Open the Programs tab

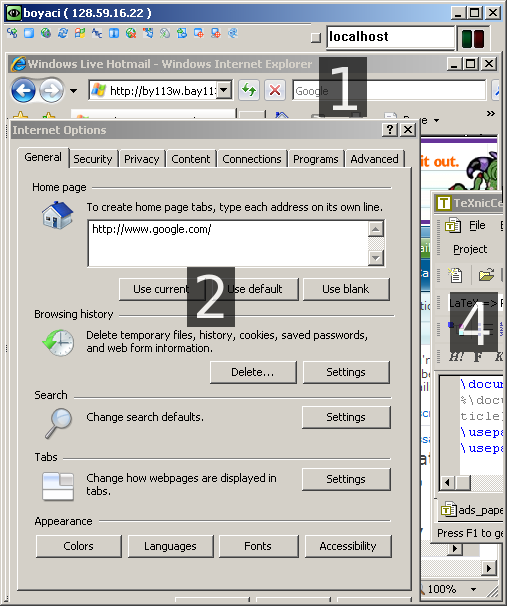coord(315,159)
